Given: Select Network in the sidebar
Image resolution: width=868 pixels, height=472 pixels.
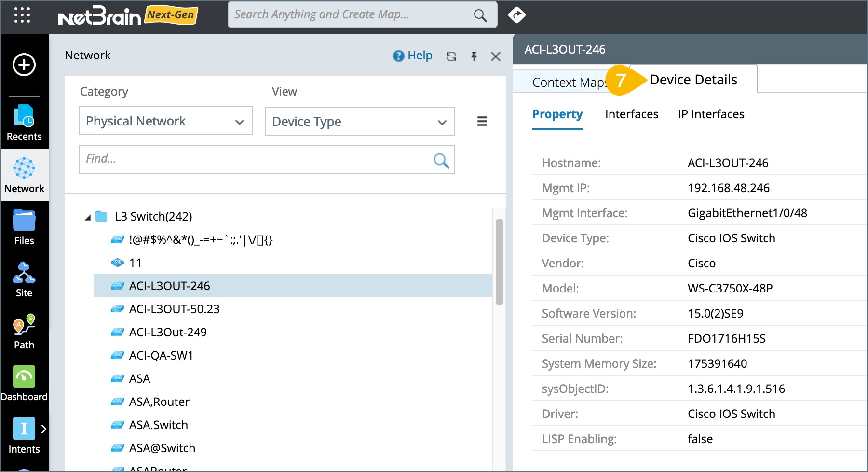Looking at the screenshot, I should (x=24, y=175).
